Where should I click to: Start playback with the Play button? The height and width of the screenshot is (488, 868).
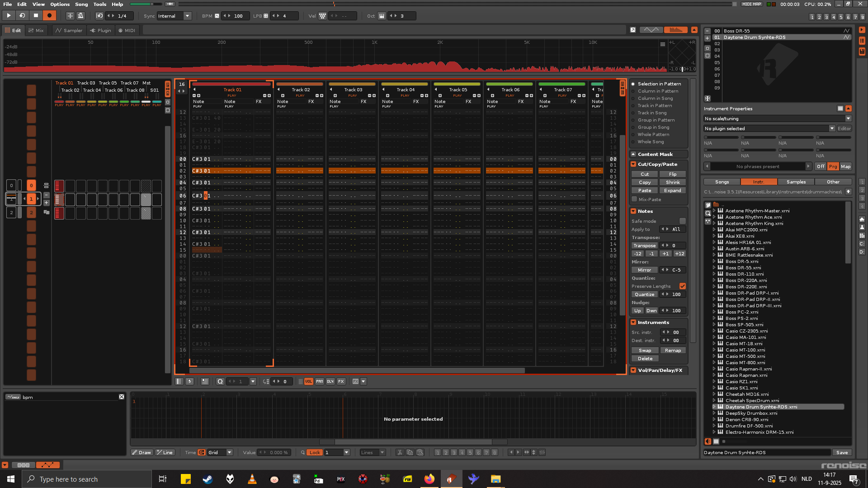tap(9, 16)
